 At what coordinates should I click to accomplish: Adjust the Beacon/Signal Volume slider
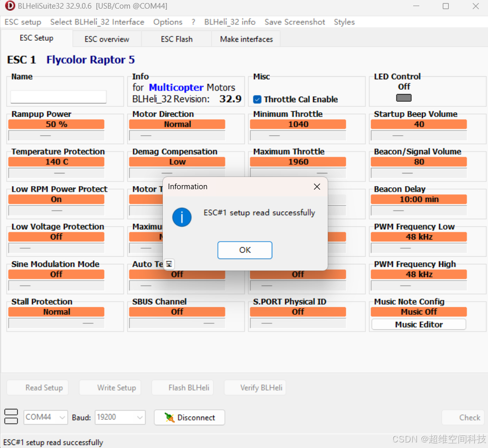tap(419, 173)
